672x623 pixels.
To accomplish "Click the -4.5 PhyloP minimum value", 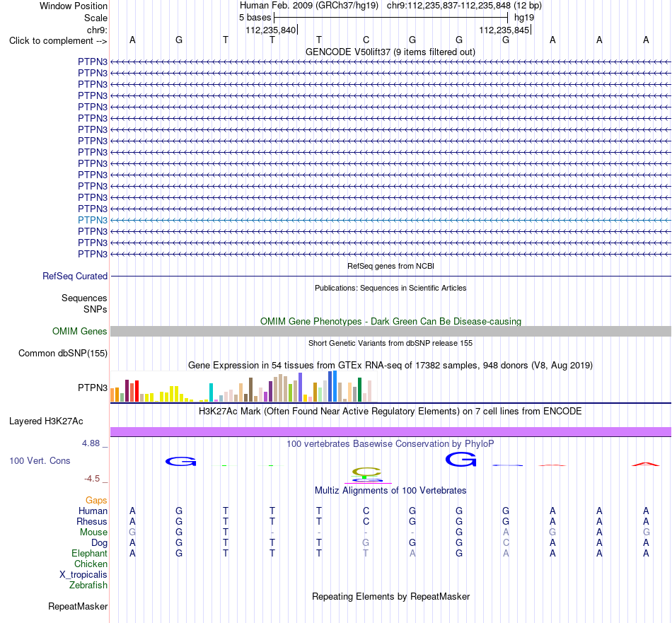I will [x=92, y=479].
